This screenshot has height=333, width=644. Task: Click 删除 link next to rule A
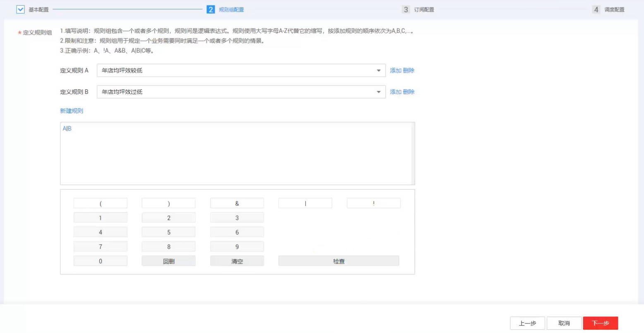(409, 71)
